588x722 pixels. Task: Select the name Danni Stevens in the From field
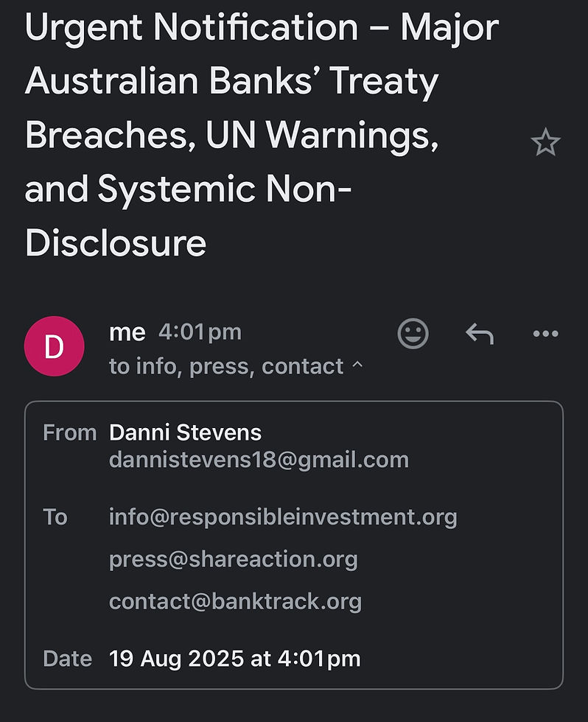pyautogui.click(x=185, y=432)
